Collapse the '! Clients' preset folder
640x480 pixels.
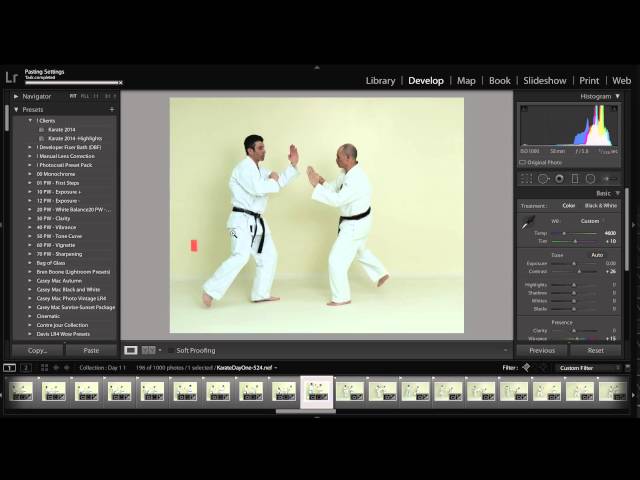(30, 120)
